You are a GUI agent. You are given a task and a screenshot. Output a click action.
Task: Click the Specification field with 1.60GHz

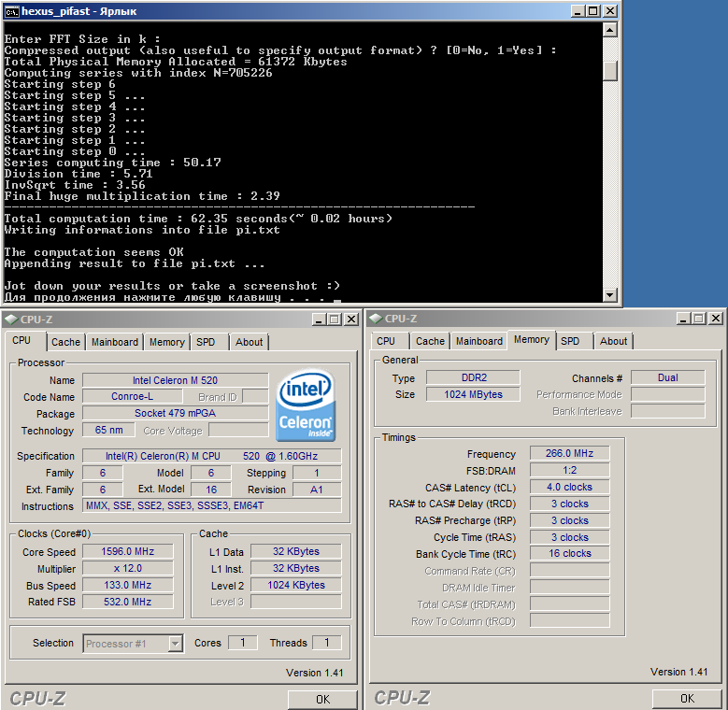coord(212,456)
